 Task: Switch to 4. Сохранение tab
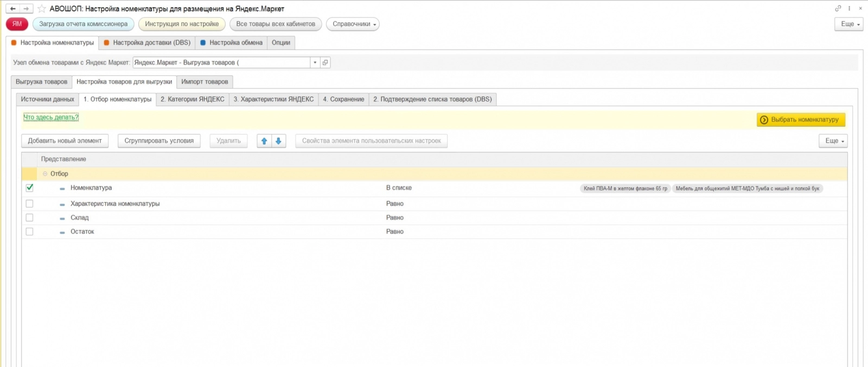coord(343,99)
